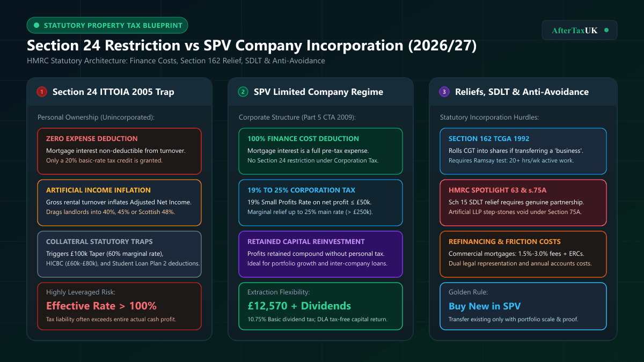Open the Zero Expense Deduction card

(x=119, y=151)
